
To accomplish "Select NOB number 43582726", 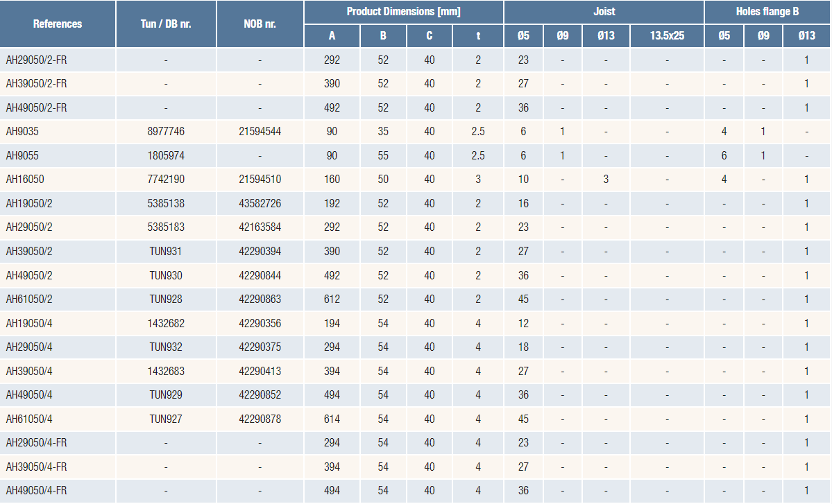I will (260, 204).
